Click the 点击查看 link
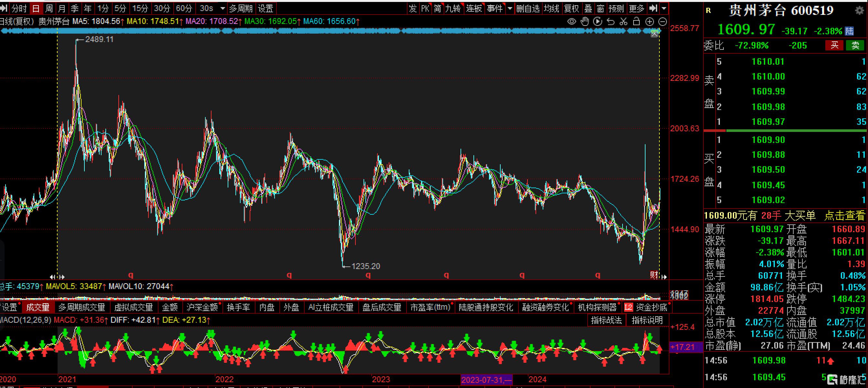The image size is (868, 388). pyautogui.click(x=844, y=216)
